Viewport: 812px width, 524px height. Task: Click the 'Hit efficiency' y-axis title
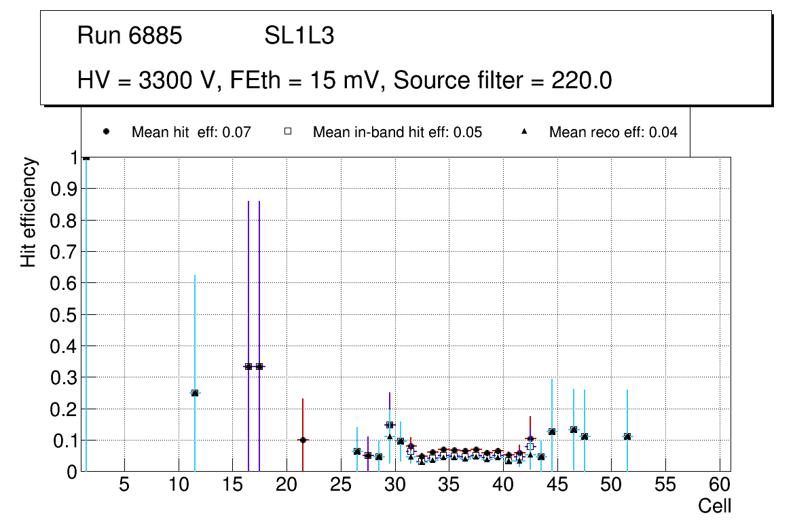29,212
